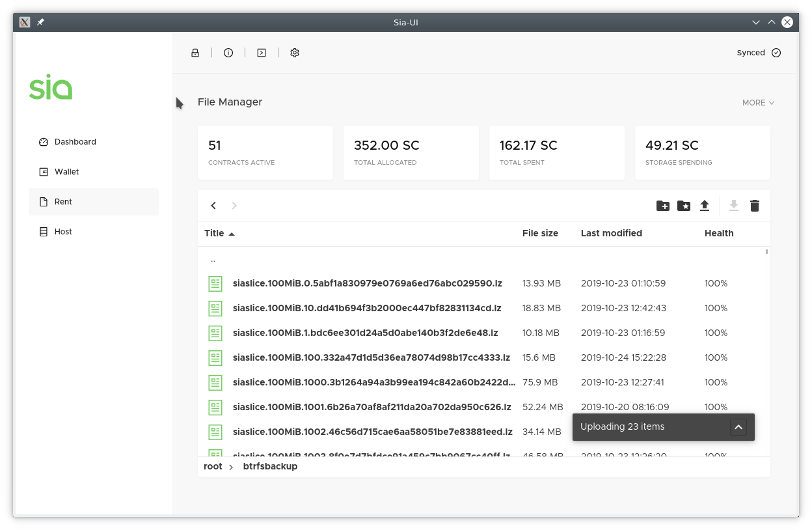
Task: Go forward with the right chevron
Action: coord(234,206)
